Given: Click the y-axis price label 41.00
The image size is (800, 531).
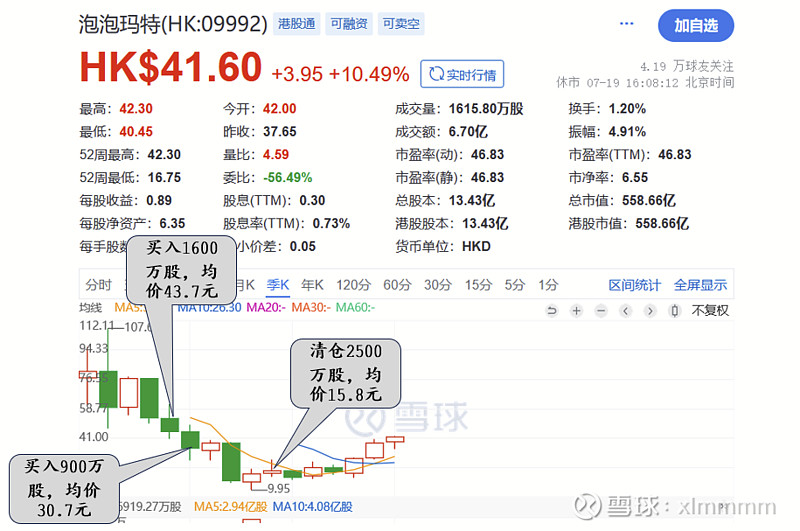Looking at the screenshot, I should tap(94, 437).
